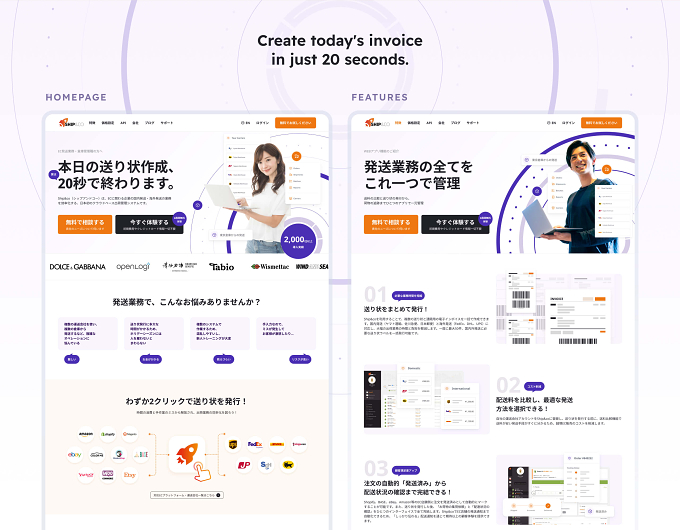Click the Etsy marketplace icon
The height and width of the screenshot is (530, 680).
pyautogui.click(x=130, y=475)
